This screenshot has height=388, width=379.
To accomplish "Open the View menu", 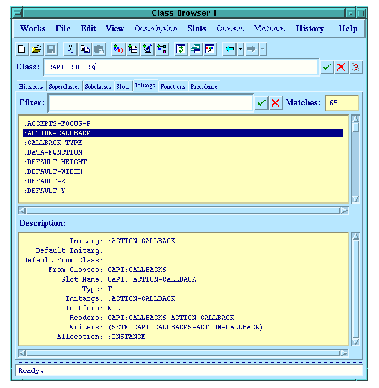I will coord(115,28).
